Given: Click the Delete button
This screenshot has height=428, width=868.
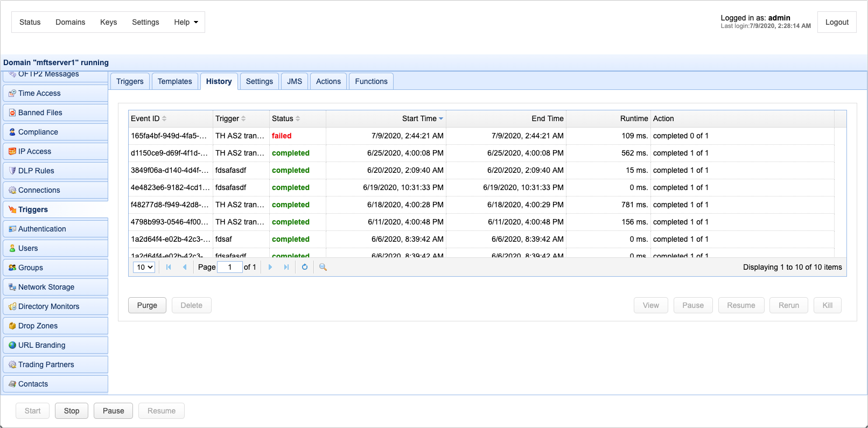Looking at the screenshot, I should point(192,305).
